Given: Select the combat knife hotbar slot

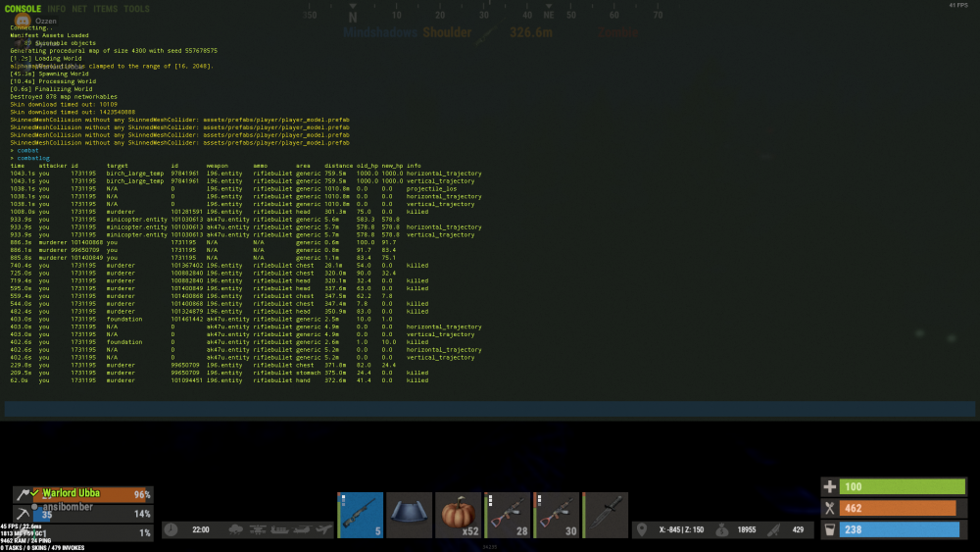Looking at the screenshot, I should 606,515.
